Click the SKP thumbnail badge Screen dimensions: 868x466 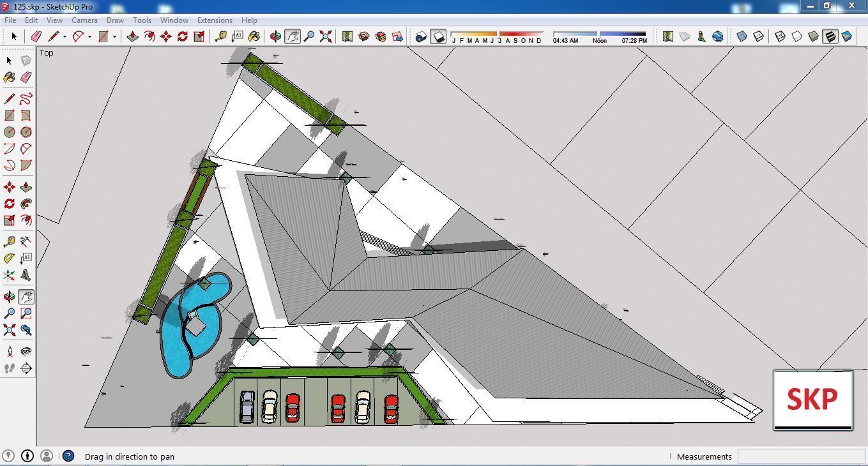coord(812,400)
